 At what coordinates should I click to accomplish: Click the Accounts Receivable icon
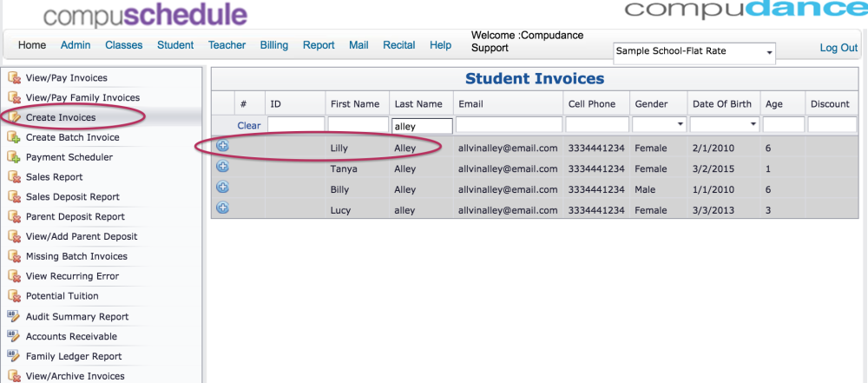13,336
